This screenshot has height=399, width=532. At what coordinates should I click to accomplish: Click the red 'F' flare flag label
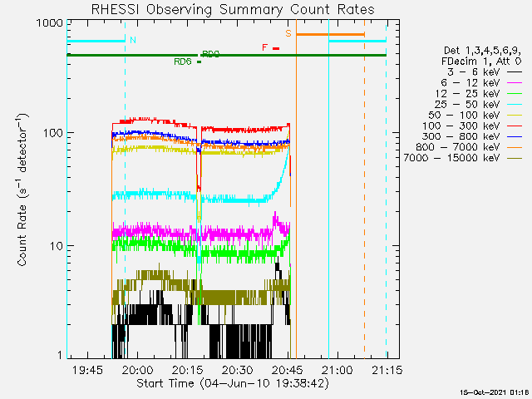pos(265,47)
